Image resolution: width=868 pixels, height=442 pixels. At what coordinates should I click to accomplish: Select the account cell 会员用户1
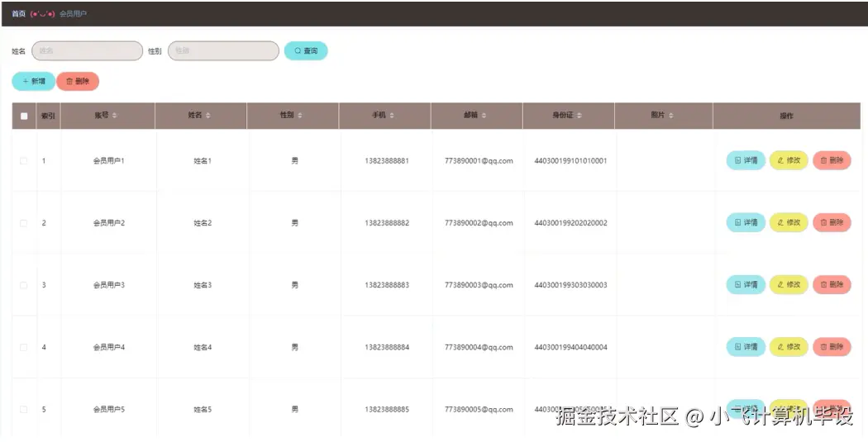109,161
